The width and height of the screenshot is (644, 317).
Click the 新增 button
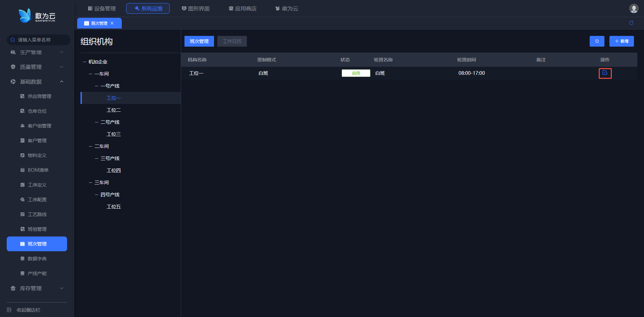tap(621, 41)
